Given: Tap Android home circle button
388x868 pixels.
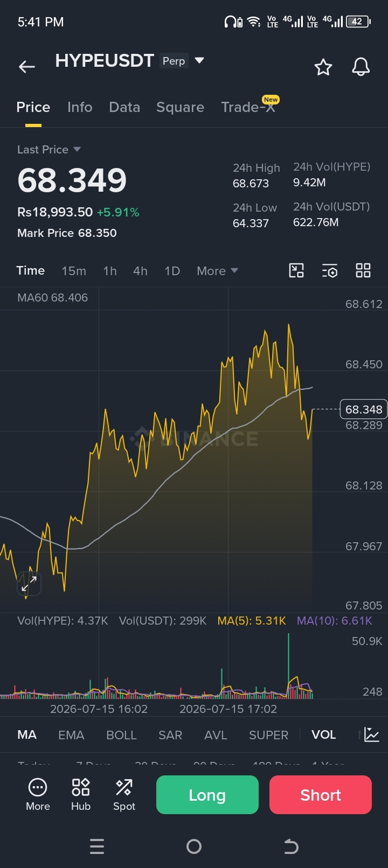Looking at the screenshot, I should tap(194, 846).
